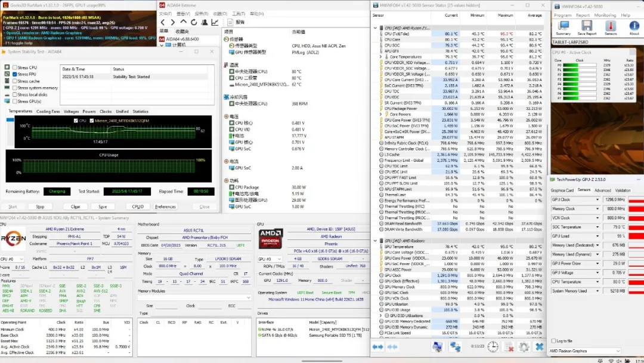Click the Preferences button
The width and height of the screenshot is (644, 363).
click(x=165, y=207)
